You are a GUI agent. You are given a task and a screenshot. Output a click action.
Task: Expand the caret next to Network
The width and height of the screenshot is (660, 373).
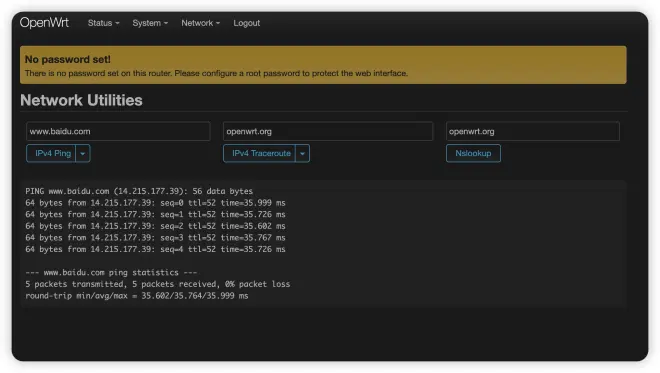coord(218,24)
